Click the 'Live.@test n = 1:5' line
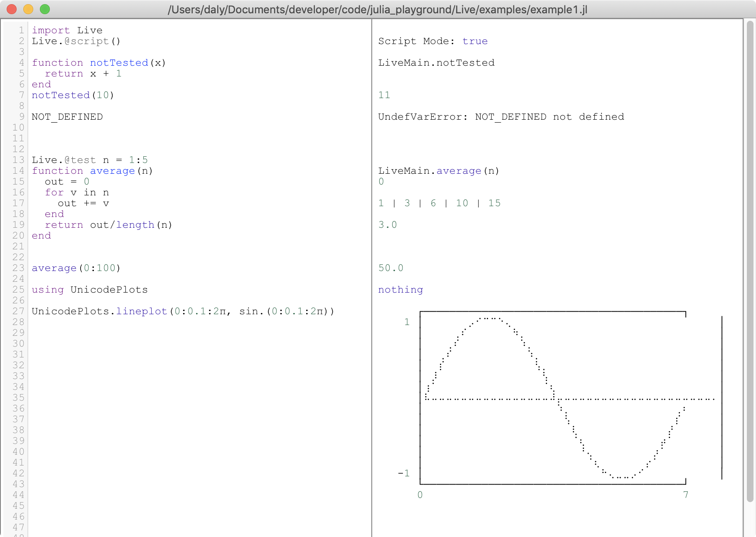The width and height of the screenshot is (756, 537). pos(90,160)
